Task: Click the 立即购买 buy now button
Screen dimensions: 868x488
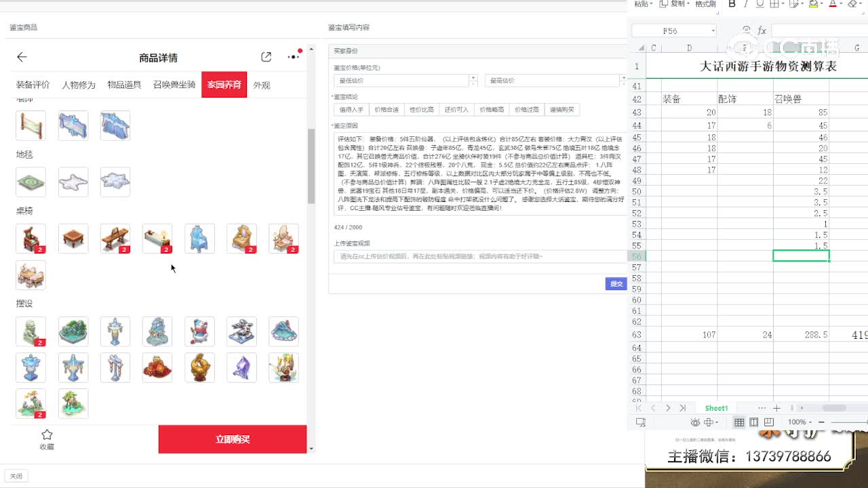Action: pos(233,439)
